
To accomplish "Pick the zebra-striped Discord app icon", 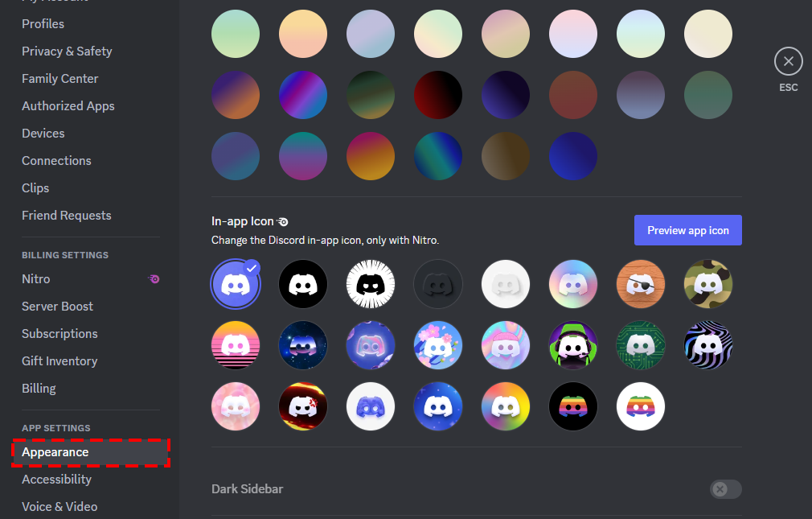I will point(708,344).
